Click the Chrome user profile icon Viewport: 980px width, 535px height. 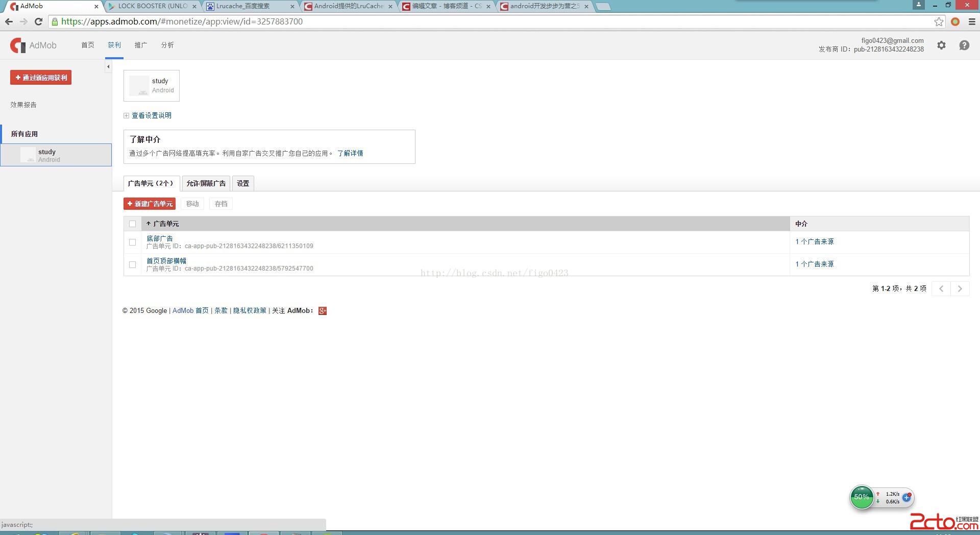(919, 5)
